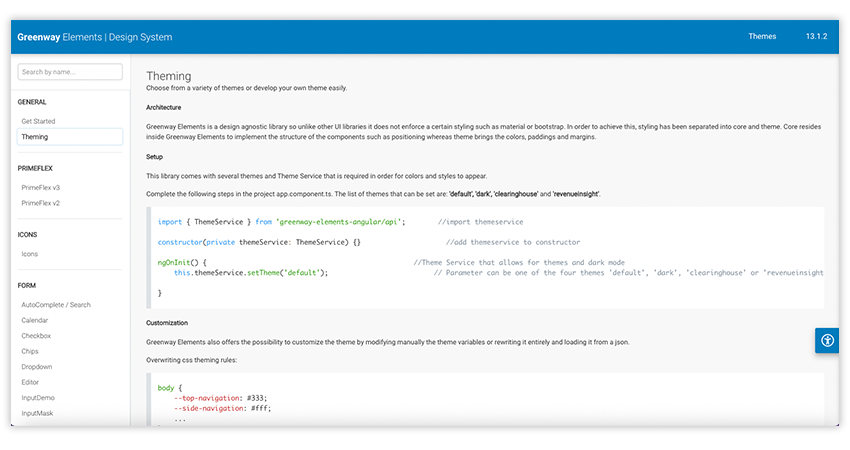Open the Themes menu in header
This screenshot has height=450, width=850.
[761, 37]
